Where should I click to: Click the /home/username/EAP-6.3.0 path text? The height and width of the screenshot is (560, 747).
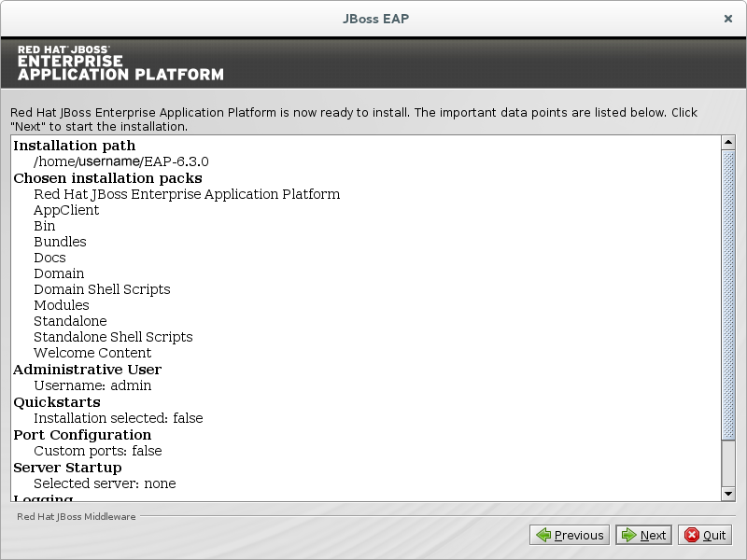[x=121, y=161]
